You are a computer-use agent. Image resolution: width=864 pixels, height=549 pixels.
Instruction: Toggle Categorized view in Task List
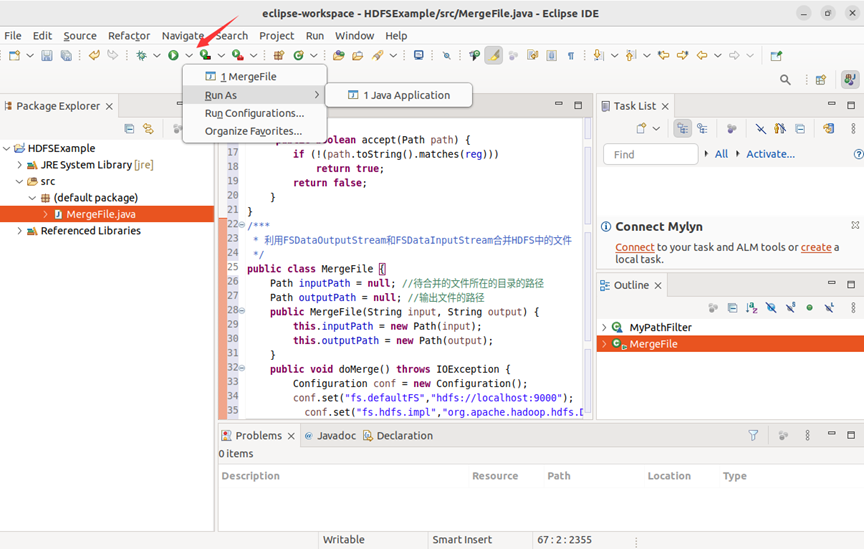683,128
